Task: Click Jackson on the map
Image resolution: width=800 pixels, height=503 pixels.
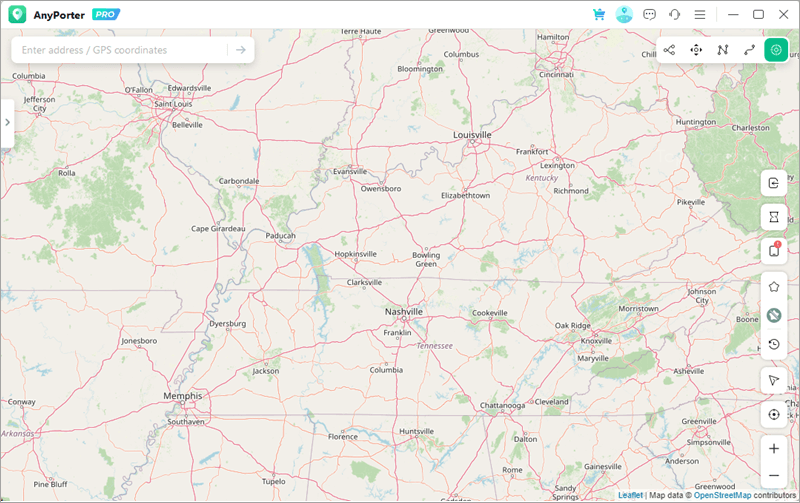Action: click(x=266, y=371)
